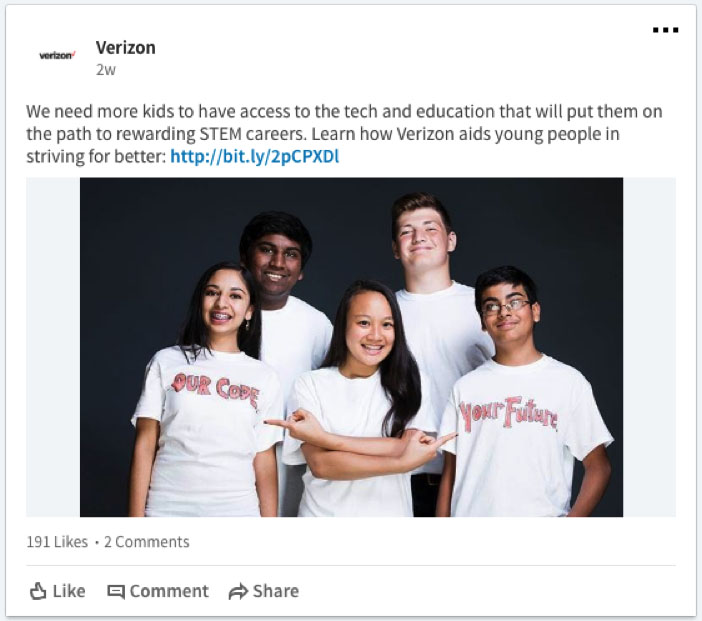The height and width of the screenshot is (621, 702).
Task: Click the 'Your Future' shirt text in photo
Action: [508, 413]
